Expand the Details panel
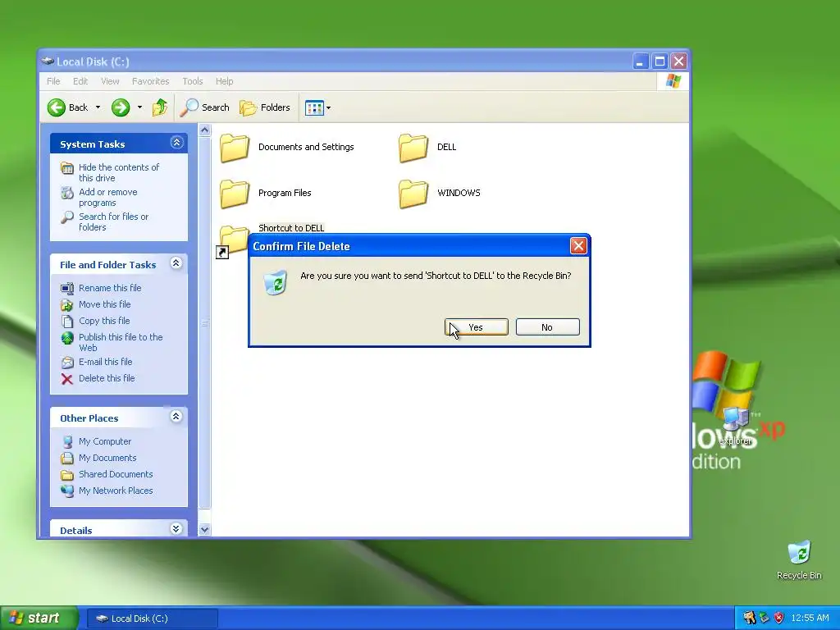Screen dimensions: 840x630 click(x=176, y=529)
